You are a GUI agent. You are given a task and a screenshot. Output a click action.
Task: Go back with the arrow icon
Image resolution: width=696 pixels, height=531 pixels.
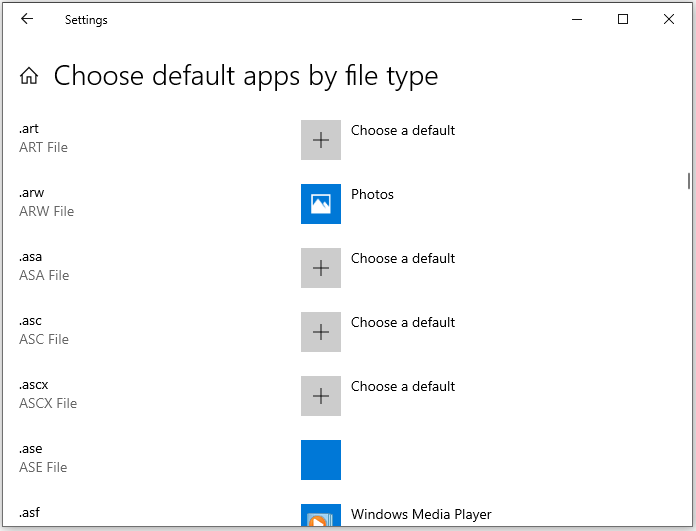pos(27,19)
